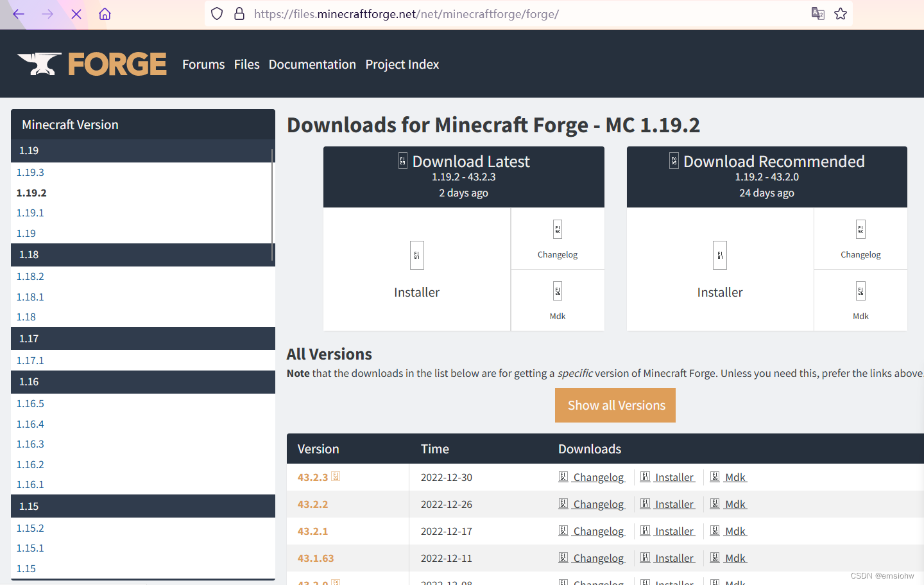This screenshot has width=924, height=585.
Task: Click the file icon next to 43.2.3 Changelog
Action: (x=563, y=477)
